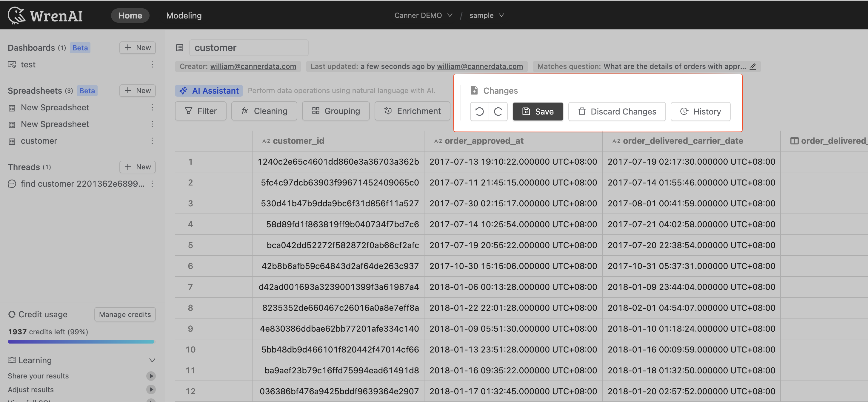The width and height of the screenshot is (868, 402).
Task: Open the first New Spreadsheet item
Action: [55, 107]
